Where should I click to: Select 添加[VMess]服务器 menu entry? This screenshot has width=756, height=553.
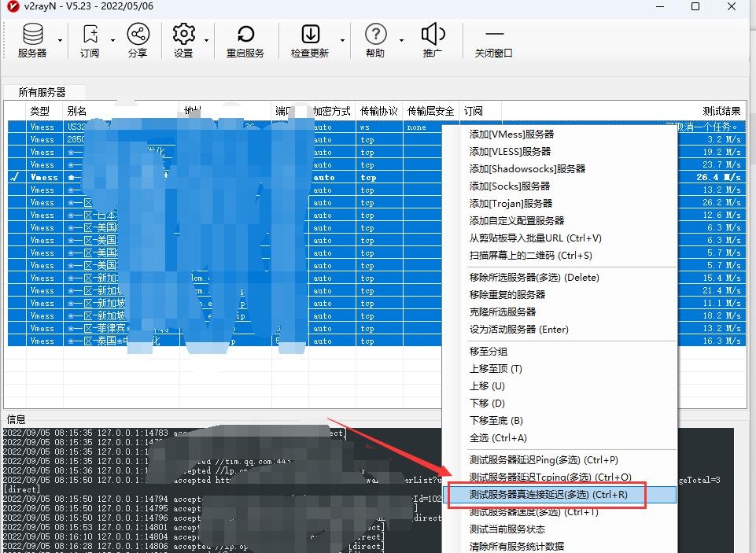tap(511, 134)
